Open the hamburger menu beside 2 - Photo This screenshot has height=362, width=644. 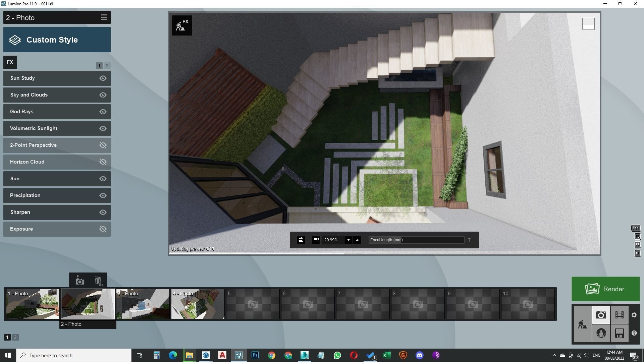(104, 17)
